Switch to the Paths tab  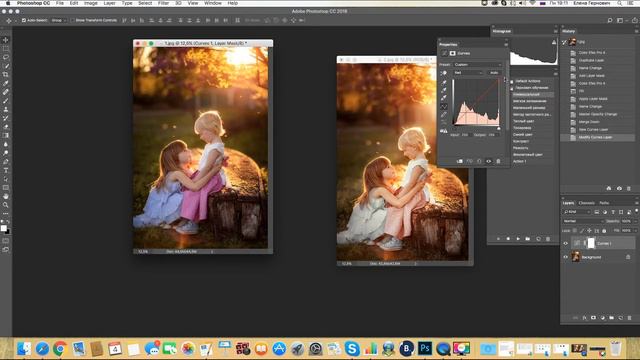tap(604, 203)
